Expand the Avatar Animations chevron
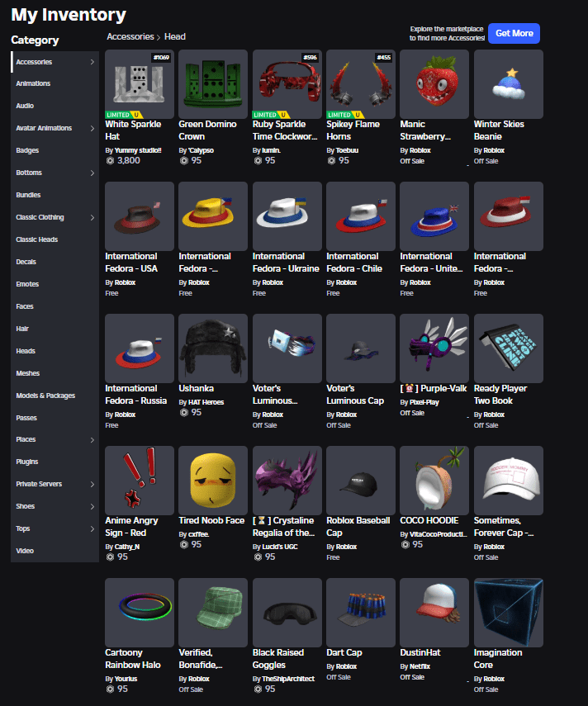The width and height of the screenshot is (588, 706). coord(92,128)
